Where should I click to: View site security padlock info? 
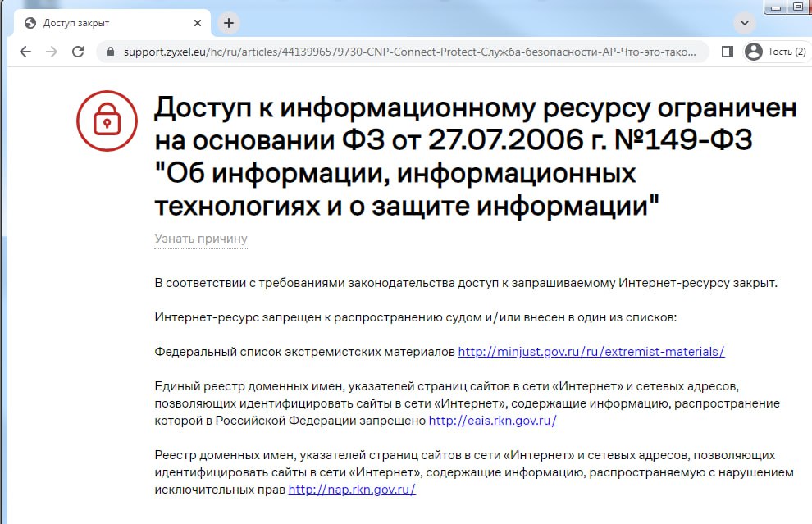110,52
